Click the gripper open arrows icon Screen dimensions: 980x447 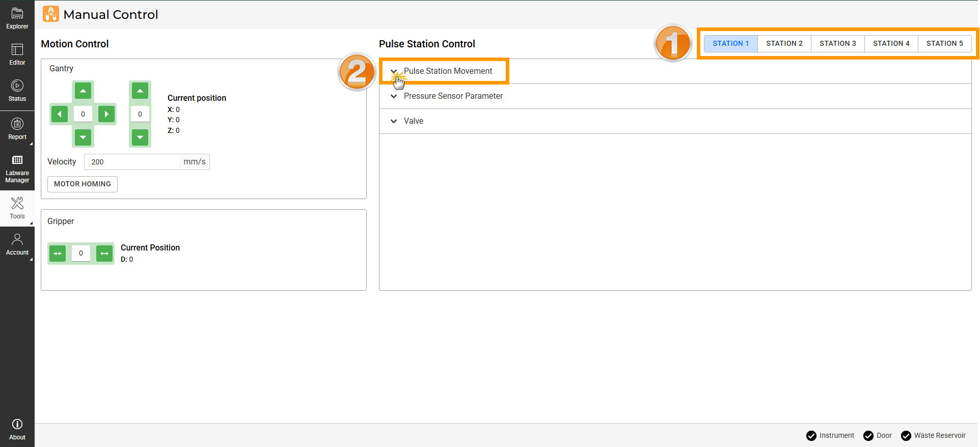coord(104,254)
